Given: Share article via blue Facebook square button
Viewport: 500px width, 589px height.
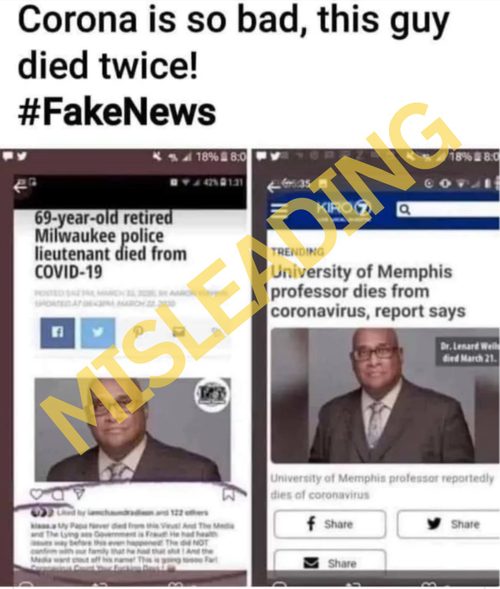Looking at the screenshot, I should [x=57, y=333].
